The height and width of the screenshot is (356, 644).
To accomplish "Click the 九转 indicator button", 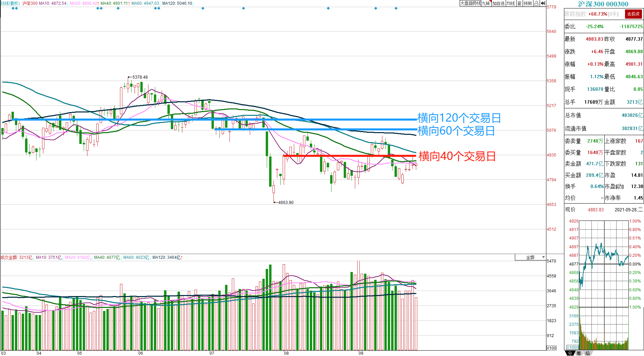I will click(x=486, y=3).
